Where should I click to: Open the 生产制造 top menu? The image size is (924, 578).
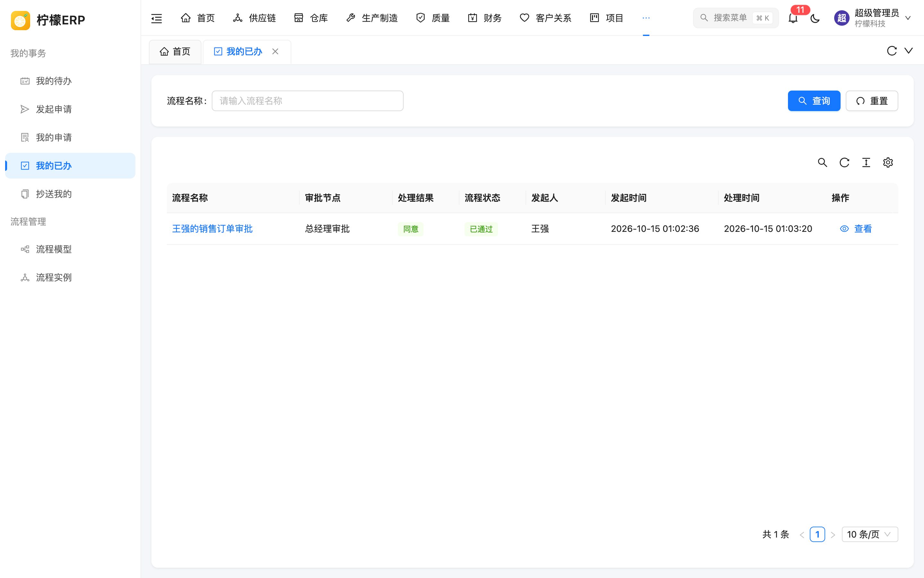click(x=372, y=18)
